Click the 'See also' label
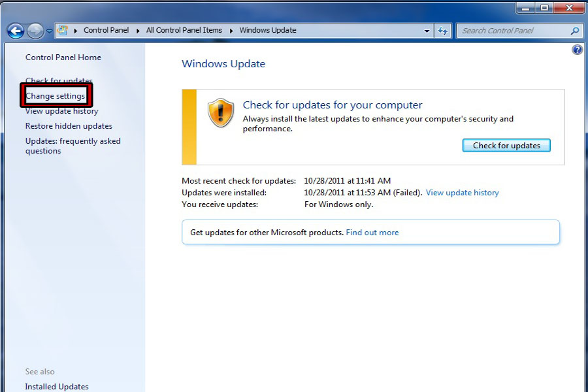 40,372
